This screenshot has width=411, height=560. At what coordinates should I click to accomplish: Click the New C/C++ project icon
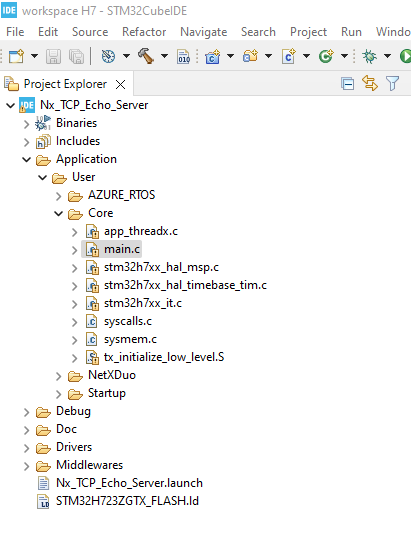coord(212,56)
